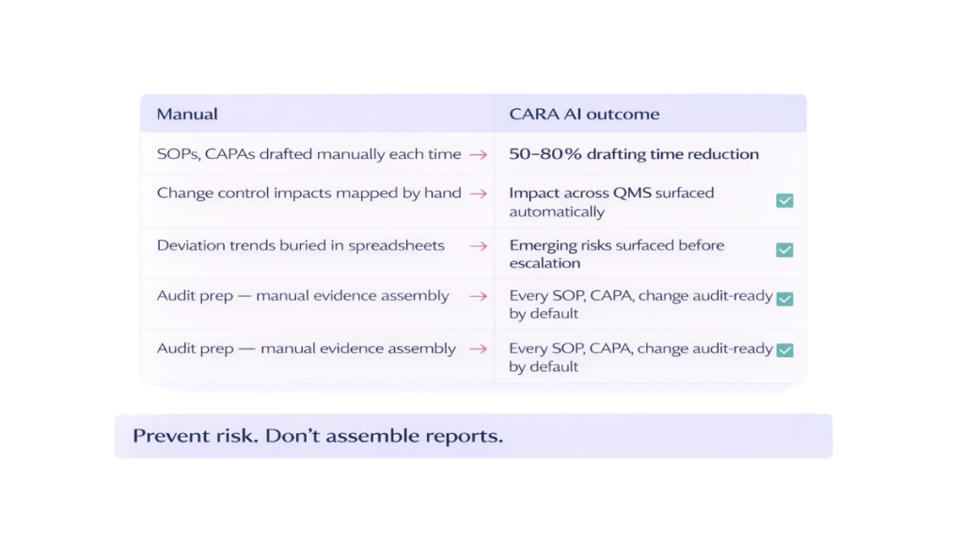Select SOPs, CAPAs drafted manually each time
Viewport: 963px width, 560px height.
(x=308, y=154)
